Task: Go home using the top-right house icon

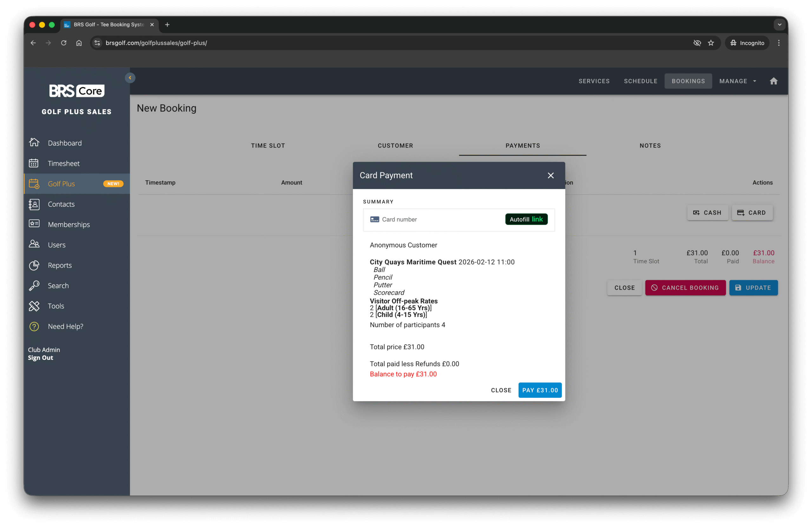Action: tap(773, 81)
